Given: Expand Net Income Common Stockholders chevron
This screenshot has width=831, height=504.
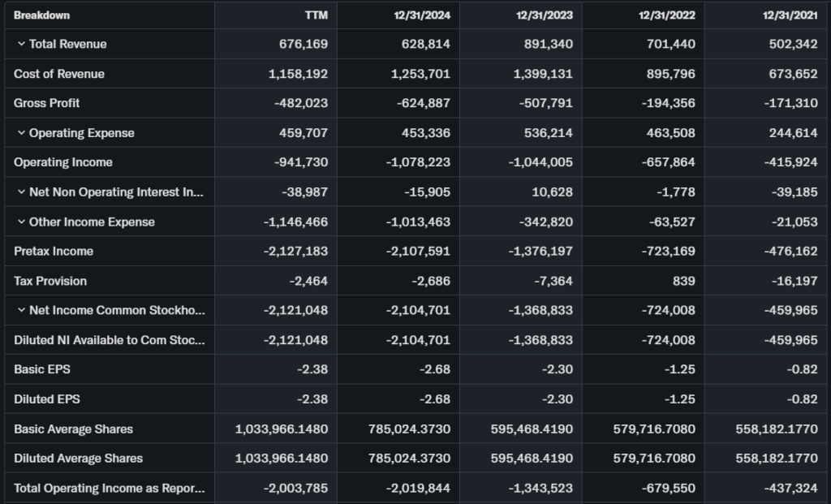Looking at the screenshot, I should [x=21, y=310].
